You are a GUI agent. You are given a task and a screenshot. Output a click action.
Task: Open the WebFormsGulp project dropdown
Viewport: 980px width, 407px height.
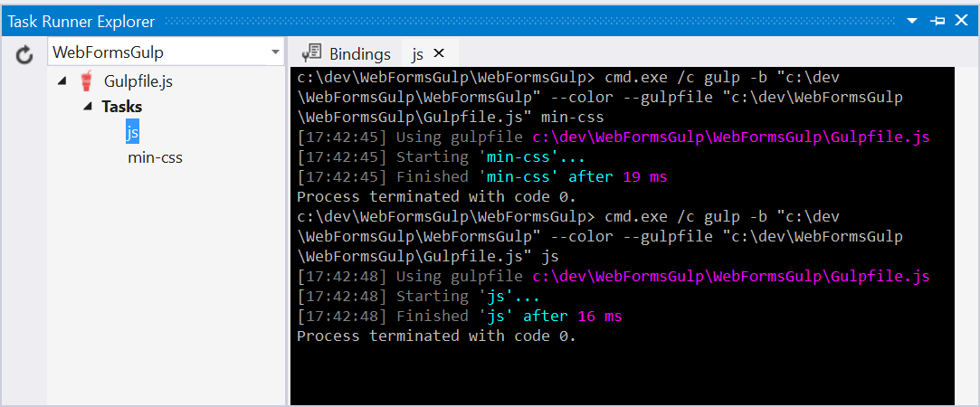click(275, 53)
